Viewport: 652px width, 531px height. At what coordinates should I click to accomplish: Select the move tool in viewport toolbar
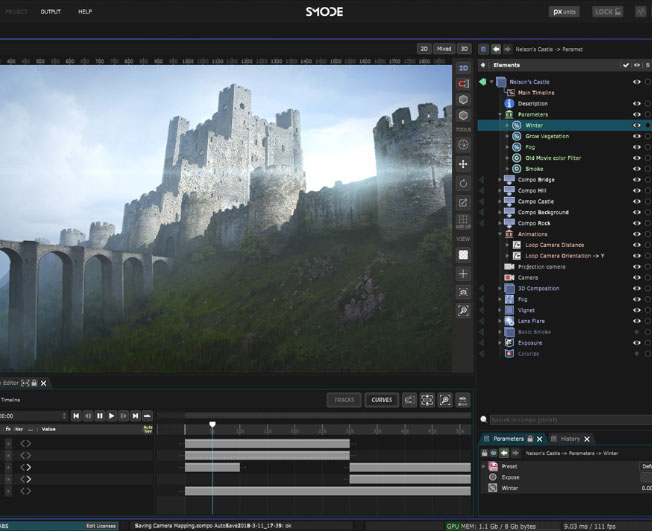(x=463, y=164)
